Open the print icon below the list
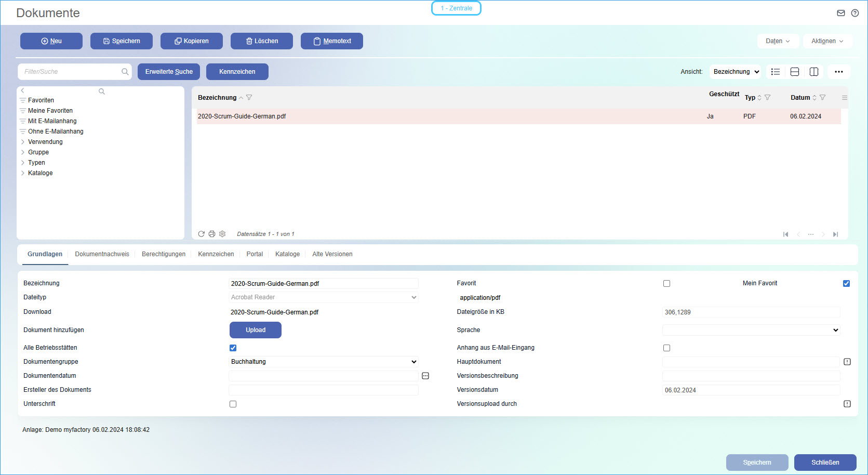This screenshot has height=475, width=868. click(212, 234)
